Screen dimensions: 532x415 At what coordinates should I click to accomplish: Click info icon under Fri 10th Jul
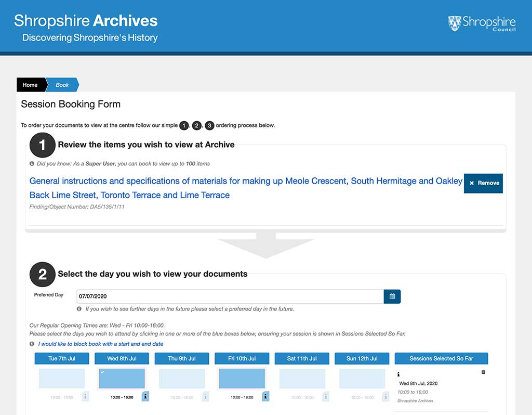pyautogui.click(x=265, y=396)
